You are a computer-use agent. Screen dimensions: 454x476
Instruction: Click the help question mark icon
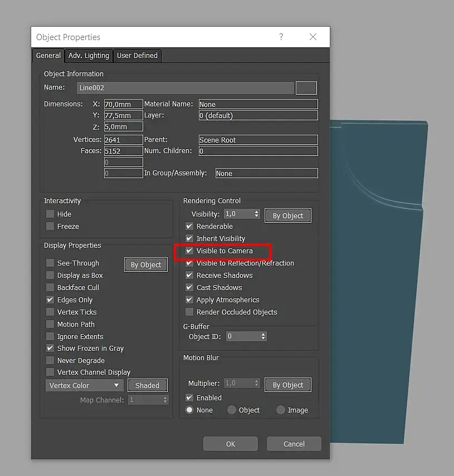(281, 37)
